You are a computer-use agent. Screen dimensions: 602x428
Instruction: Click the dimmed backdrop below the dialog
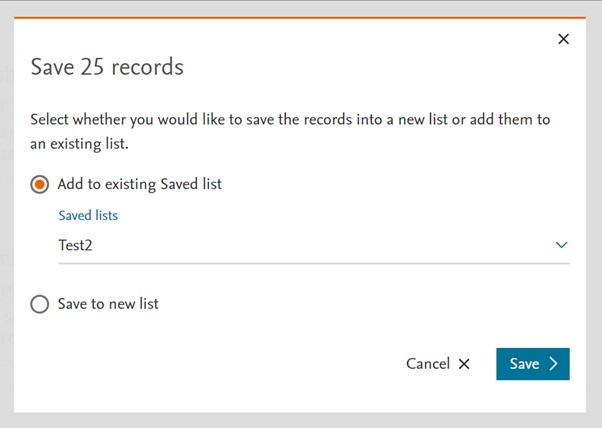300,420
